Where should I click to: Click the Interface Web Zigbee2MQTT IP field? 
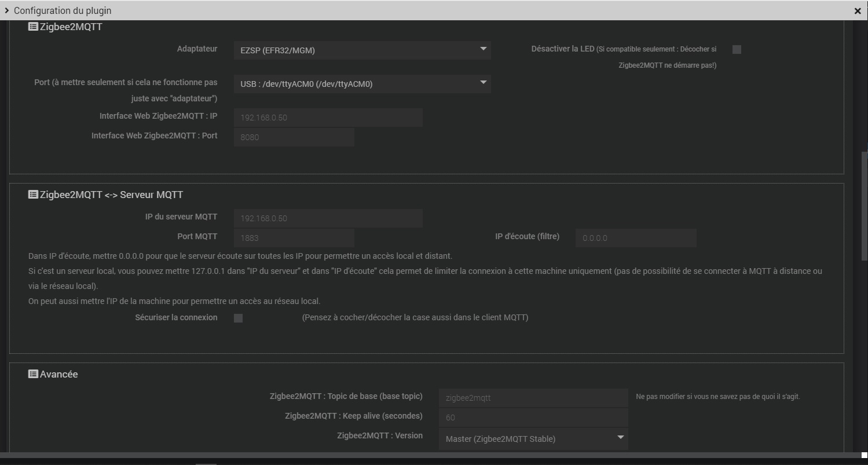(328, 118)
